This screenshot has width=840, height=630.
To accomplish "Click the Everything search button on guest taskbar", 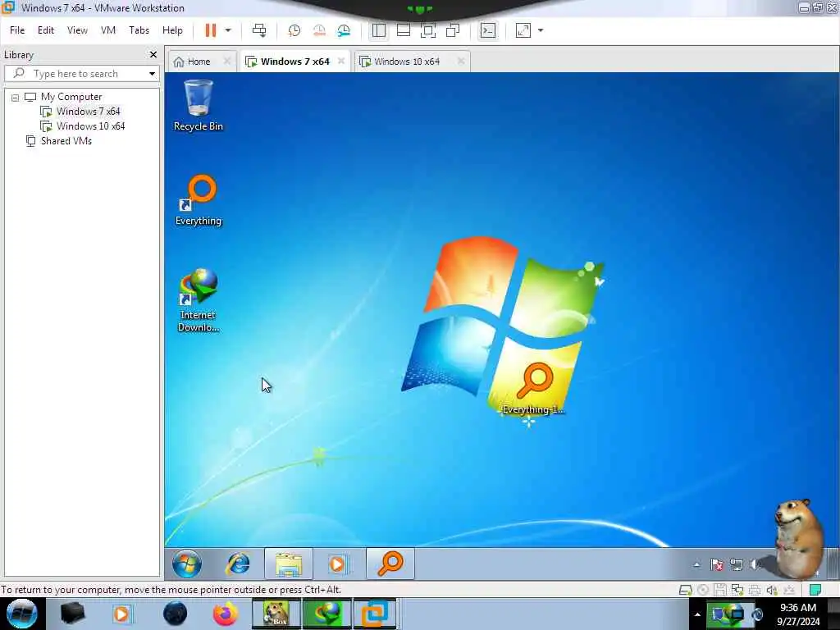I will coord(390,564).
